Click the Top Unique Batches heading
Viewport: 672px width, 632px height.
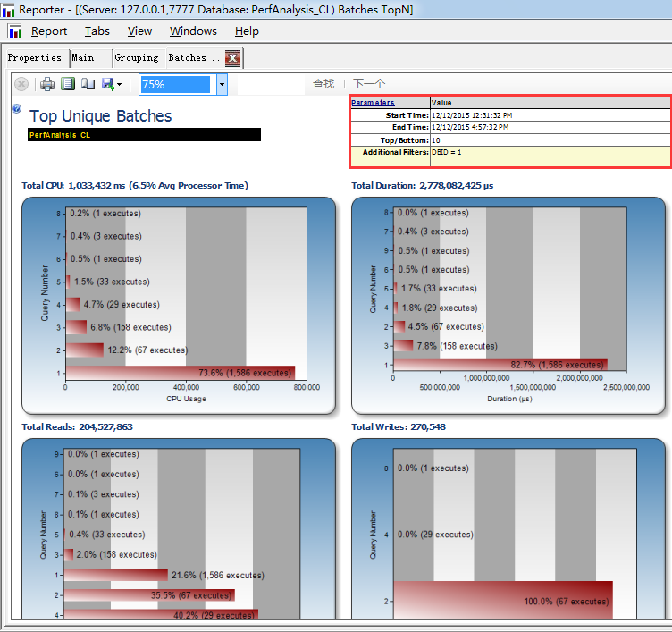click(101, 116)
